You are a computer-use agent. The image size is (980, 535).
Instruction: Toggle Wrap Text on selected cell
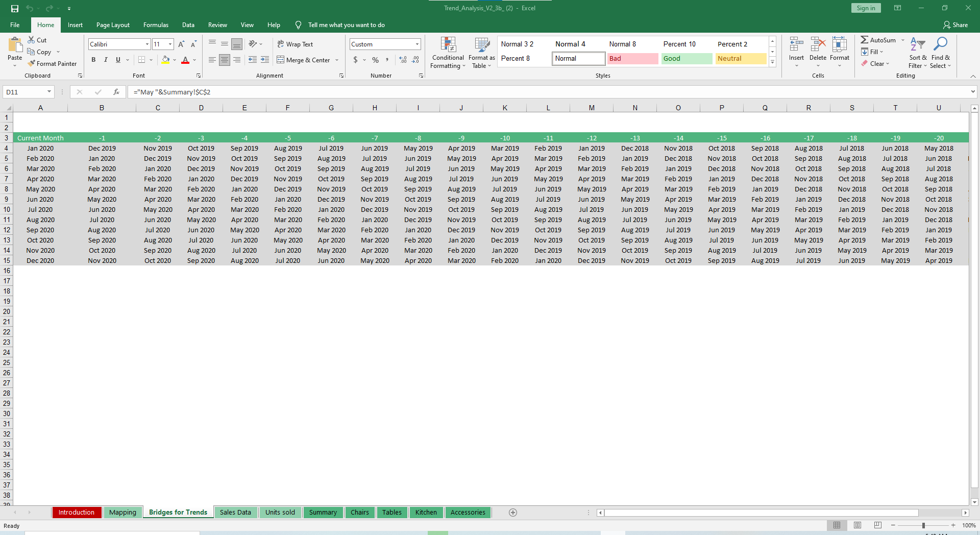(x=295, y=44)
